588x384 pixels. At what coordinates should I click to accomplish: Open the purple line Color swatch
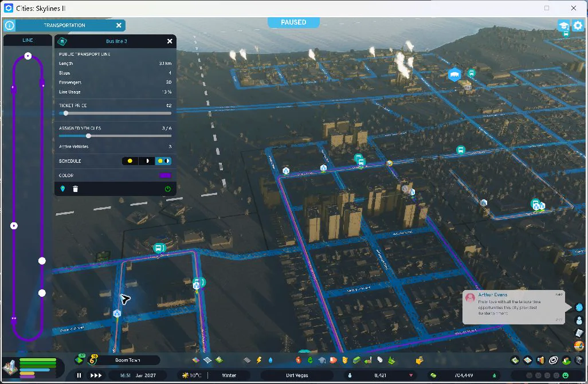coord(165,175)
